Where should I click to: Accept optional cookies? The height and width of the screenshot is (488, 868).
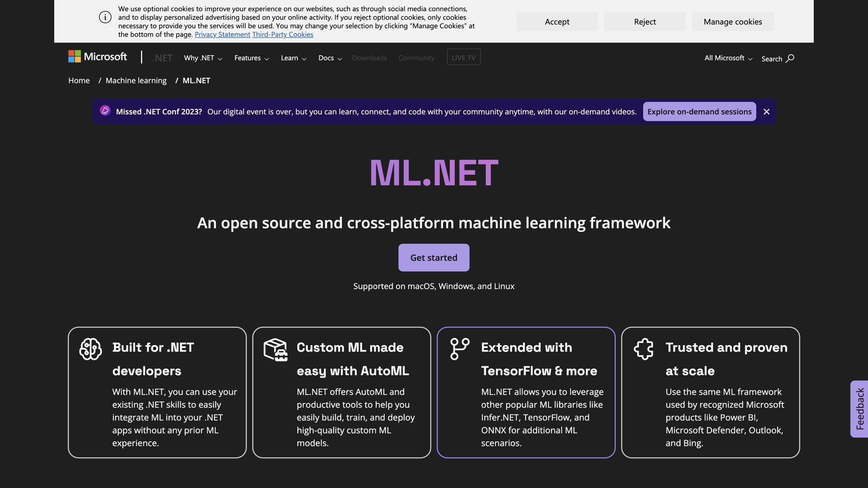coord(557,22)
